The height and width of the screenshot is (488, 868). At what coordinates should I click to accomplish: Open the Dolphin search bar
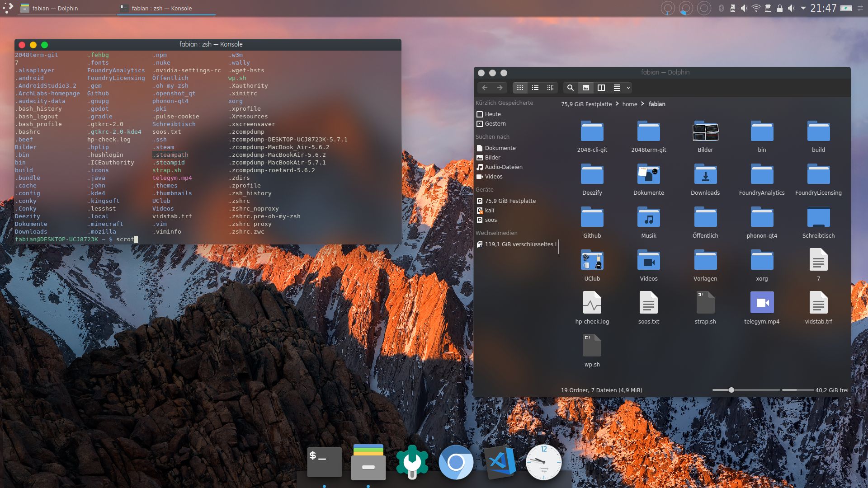pos(570,88)
